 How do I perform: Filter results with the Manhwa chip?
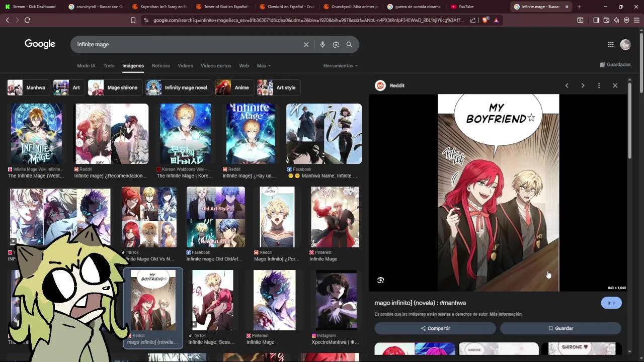coord(28,87)
